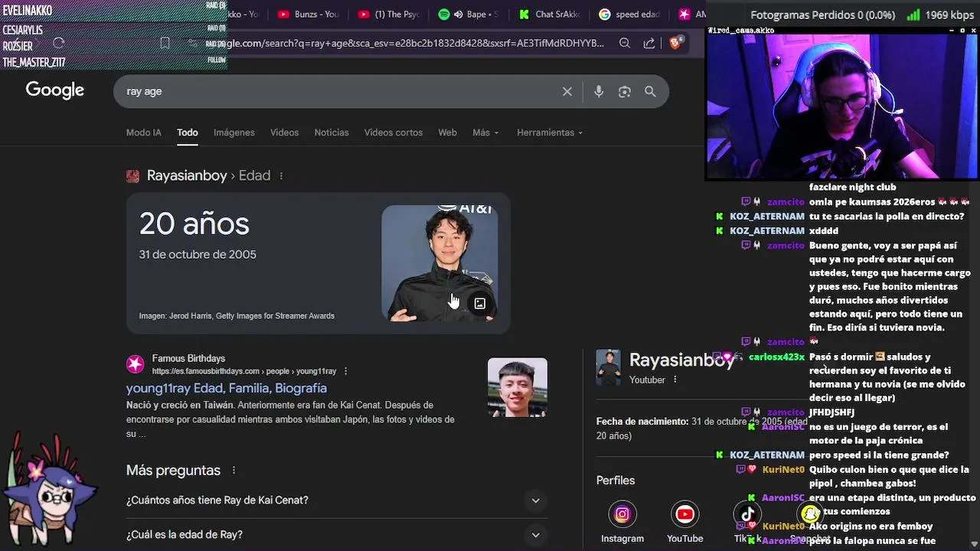Click the Rayasianboy breadcrumb link
The image size is (980, 551).
click(187, 176)
